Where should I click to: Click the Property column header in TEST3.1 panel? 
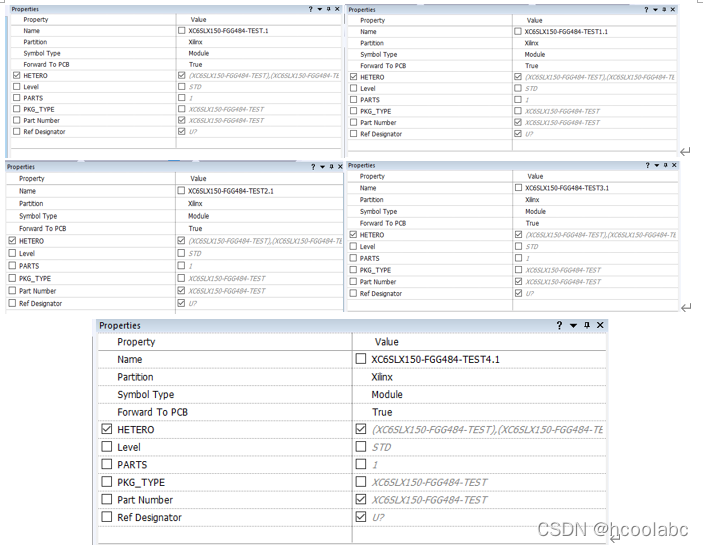point(372,176)
